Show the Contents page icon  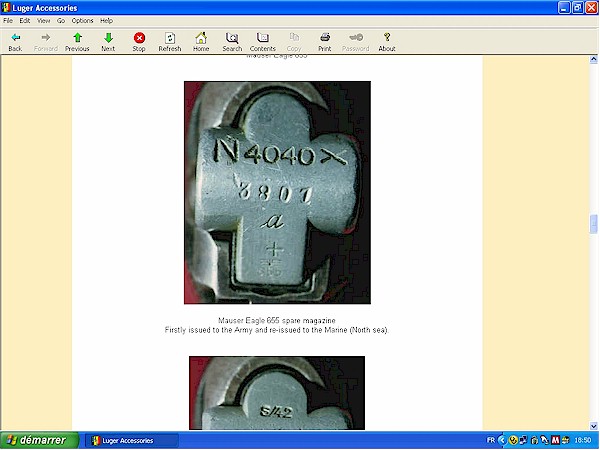click(262, 38)
